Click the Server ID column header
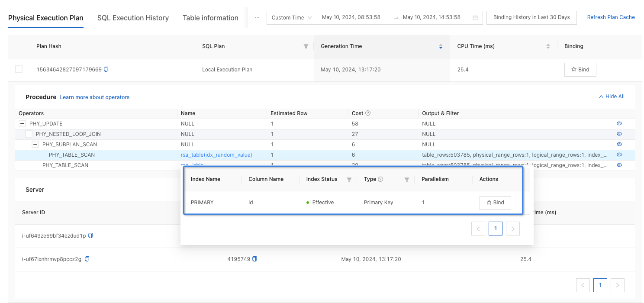 (33, 213)
